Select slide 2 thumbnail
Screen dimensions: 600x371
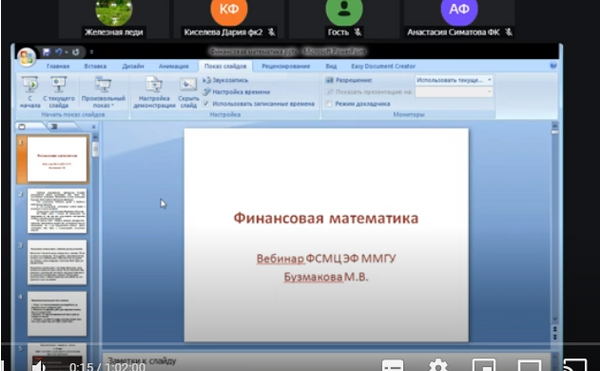click(57, 211)
